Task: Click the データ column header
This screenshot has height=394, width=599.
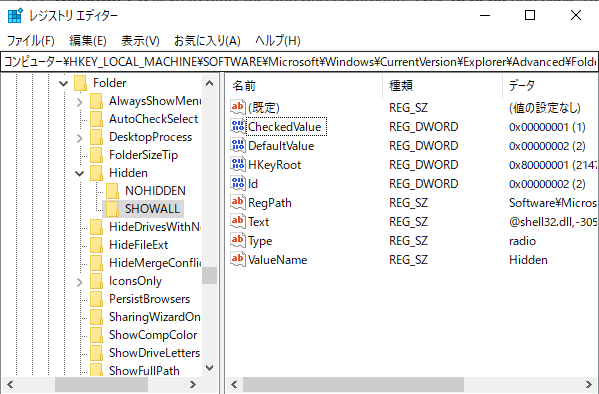Action: (550, 86)
